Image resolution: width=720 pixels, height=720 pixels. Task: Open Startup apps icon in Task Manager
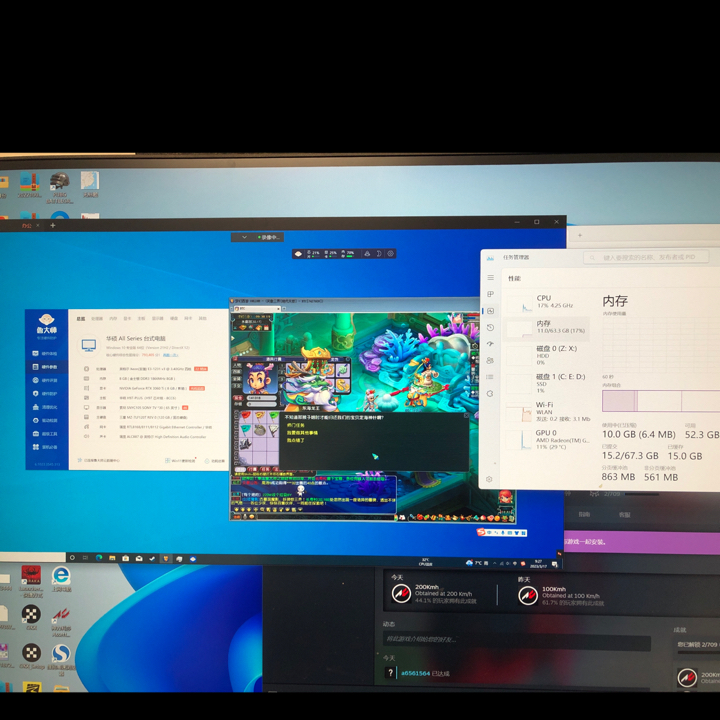pos(490,344)
